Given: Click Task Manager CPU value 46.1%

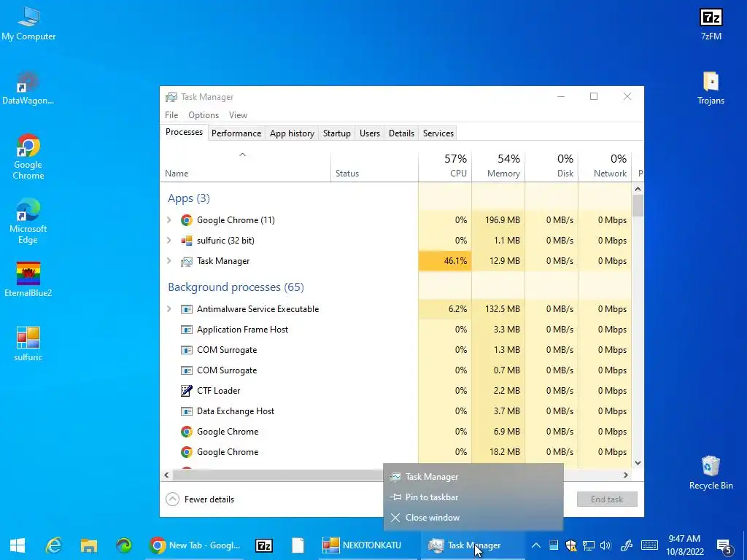Looking at the screenshot, I should click(455, 261).
